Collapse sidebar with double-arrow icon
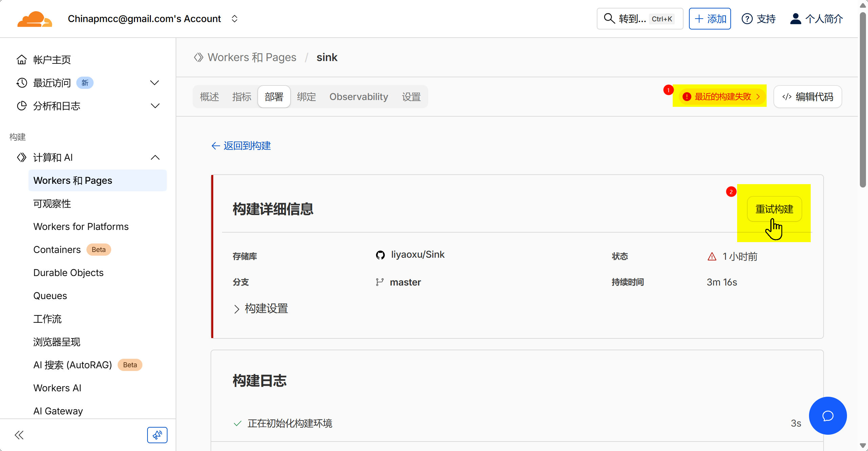This screenshot has width=868, height=451. coord(19,435)
